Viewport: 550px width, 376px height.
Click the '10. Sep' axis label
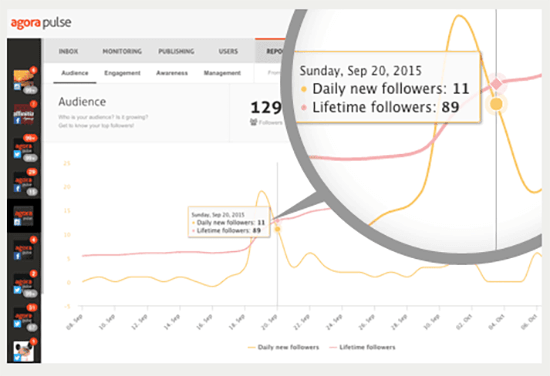point(107,322)
